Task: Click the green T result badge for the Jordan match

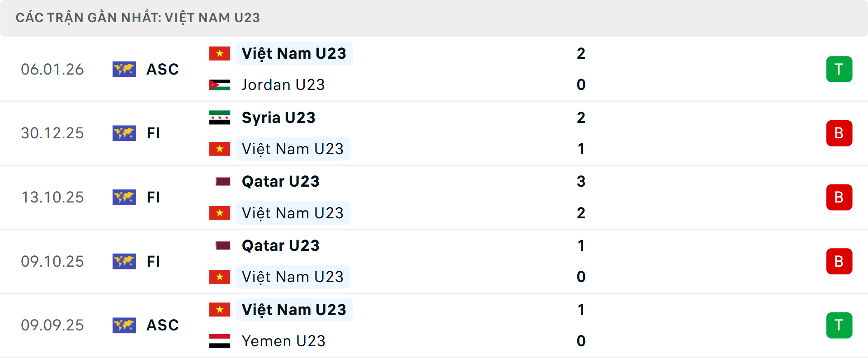Action: [x=840, y=69]
